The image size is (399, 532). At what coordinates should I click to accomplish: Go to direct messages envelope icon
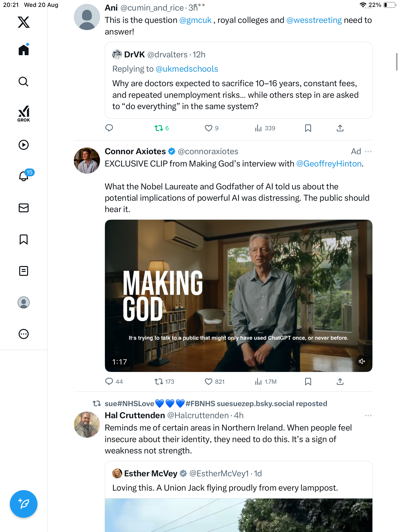[24, 208]
